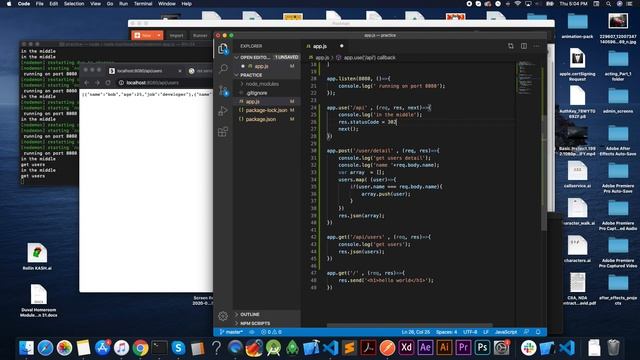This screenshot has width=640, height=360.
Task: Click the feedback icon in VS Code status bar
Action: 527,332
